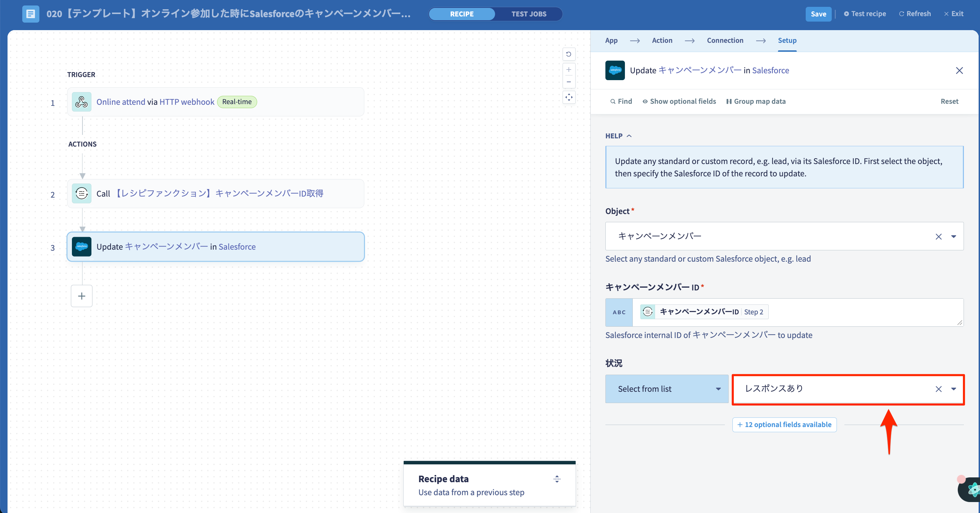Click Find in setup toolbar
980x513 pixels.
pos(621,102)
